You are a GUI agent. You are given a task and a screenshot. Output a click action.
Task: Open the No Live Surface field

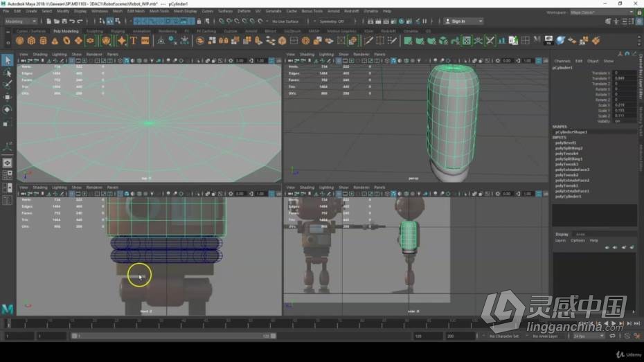[x=285, y=21]
